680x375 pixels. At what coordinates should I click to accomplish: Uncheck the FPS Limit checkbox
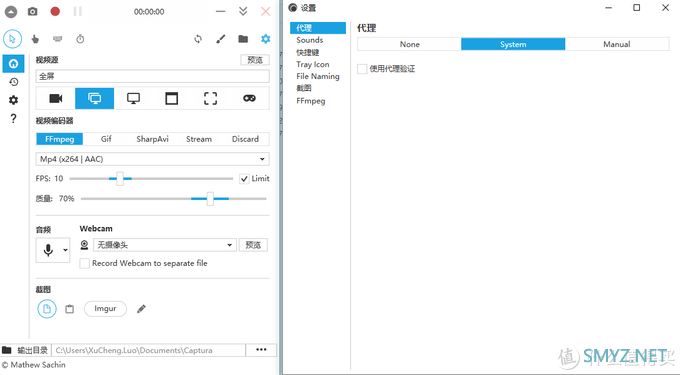(x=244, y=179)
